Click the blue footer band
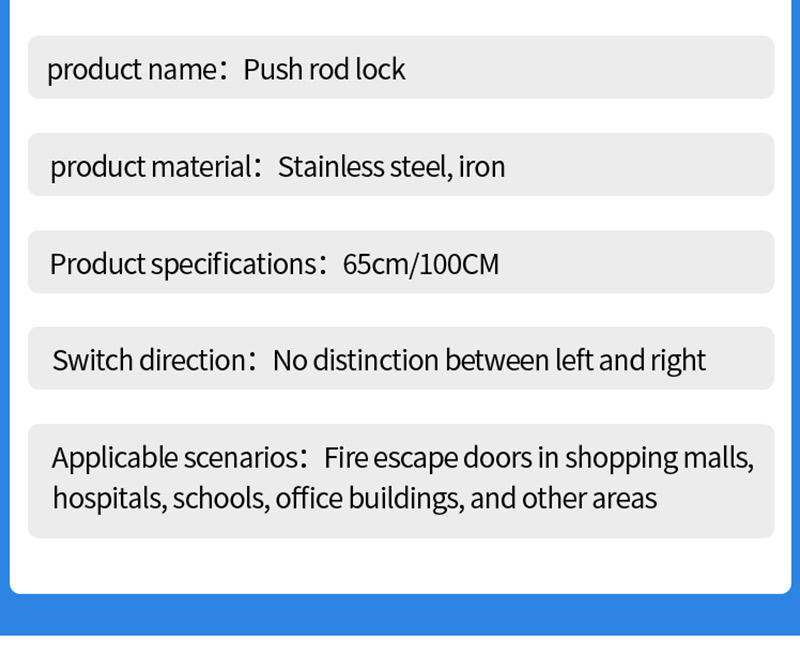The height and width of the screenshot is (672, 800). coord(400,615)
